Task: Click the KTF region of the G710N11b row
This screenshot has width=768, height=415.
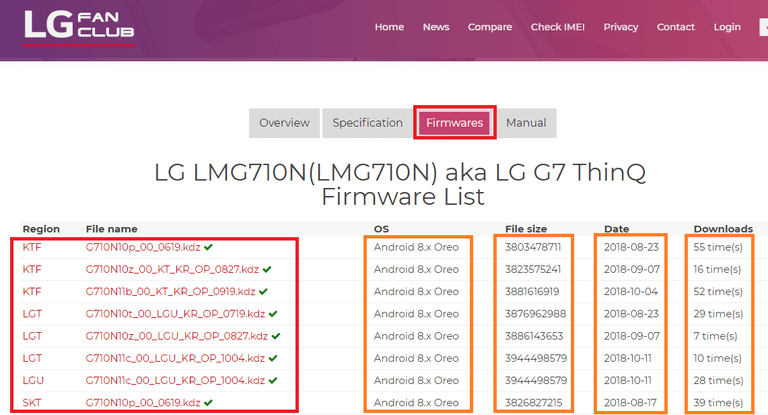Action: (32, 292)
